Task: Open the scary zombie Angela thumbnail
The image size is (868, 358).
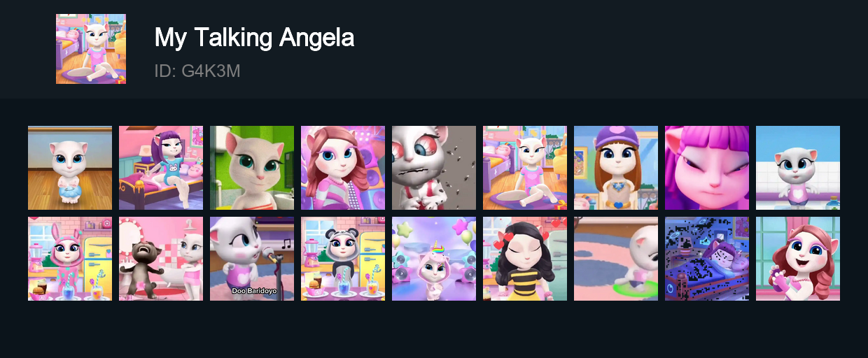Action: (x=434, y=168)
